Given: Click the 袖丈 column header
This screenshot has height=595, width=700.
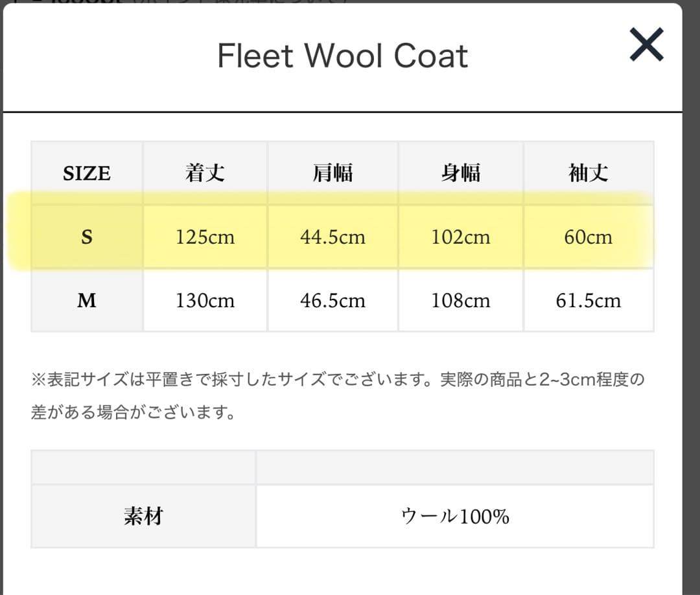Looking at the screenshot, I should (x=588, y=172).
